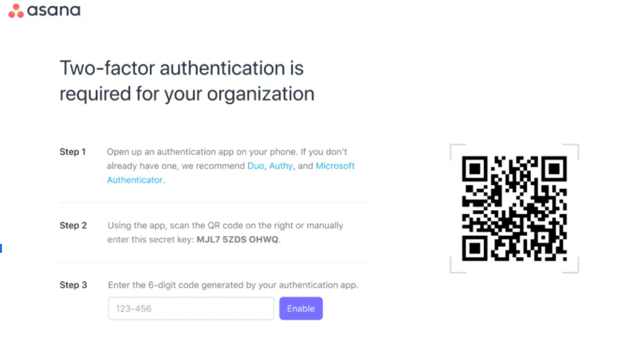Click the Enable button

301,308
